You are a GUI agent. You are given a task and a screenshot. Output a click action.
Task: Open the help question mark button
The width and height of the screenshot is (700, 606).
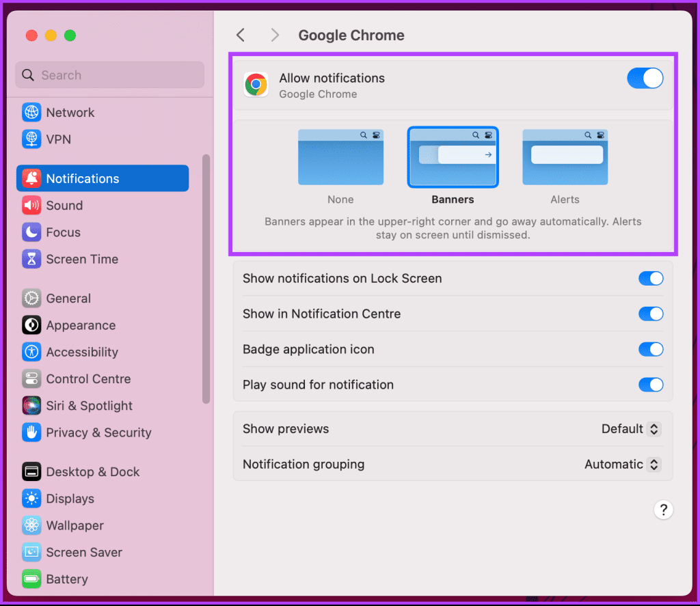click(663, 510)
